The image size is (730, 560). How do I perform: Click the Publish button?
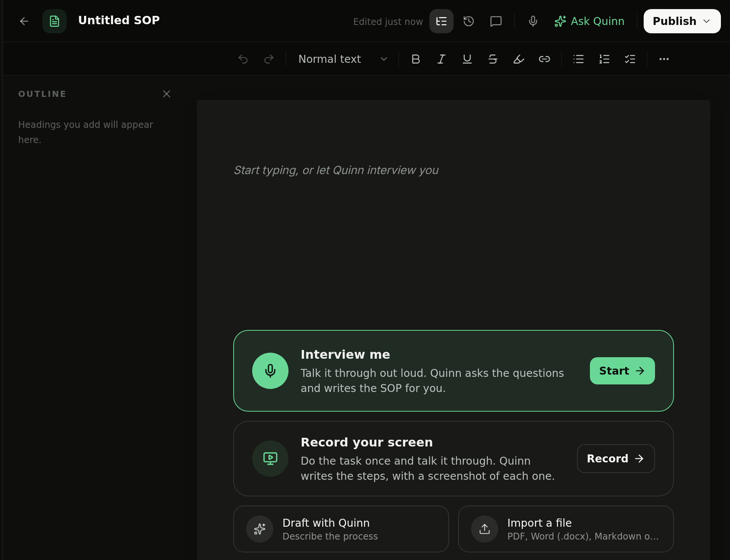point(682,21)
